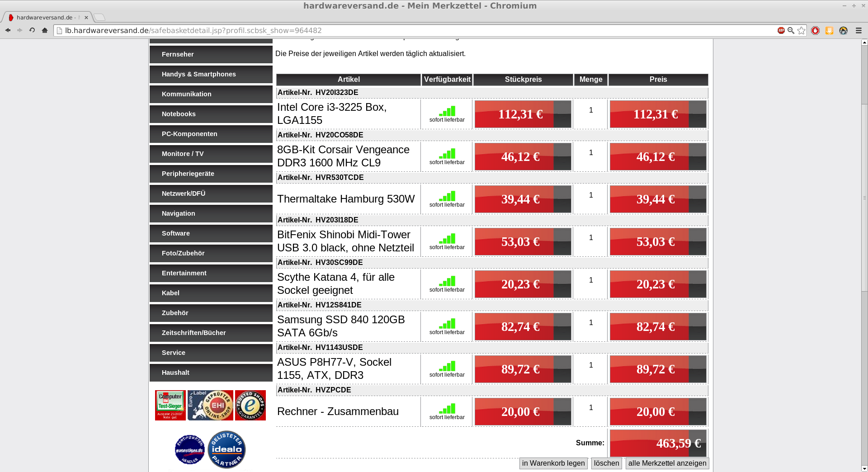Image resolution: width=868 pixels, height=472 pixels.
Task: Open the PC-Komponenten category
Action: (x=211, y=134)
